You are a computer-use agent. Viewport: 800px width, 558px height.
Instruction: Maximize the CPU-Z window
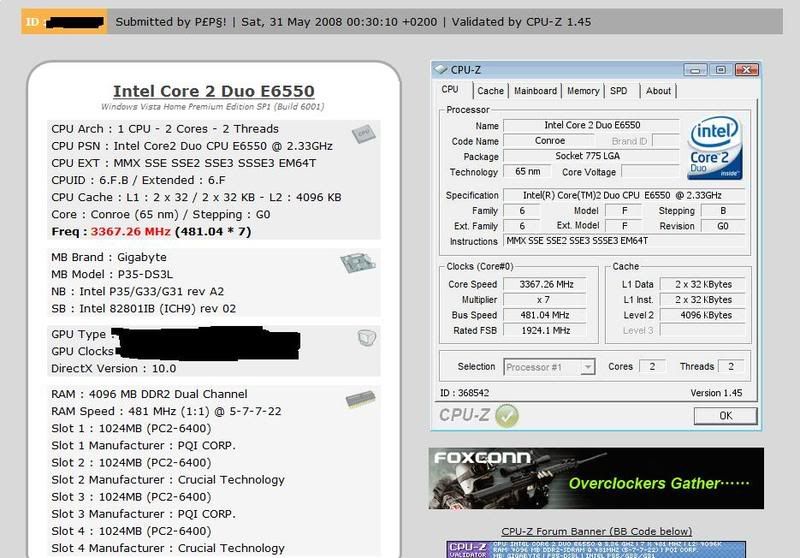(x=720, y=70)
